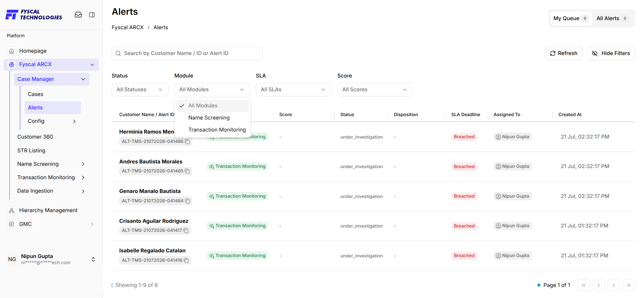Click the Homepage house icon
The width and height of the screenshot is (644, 298).
[x=12, y=51]
